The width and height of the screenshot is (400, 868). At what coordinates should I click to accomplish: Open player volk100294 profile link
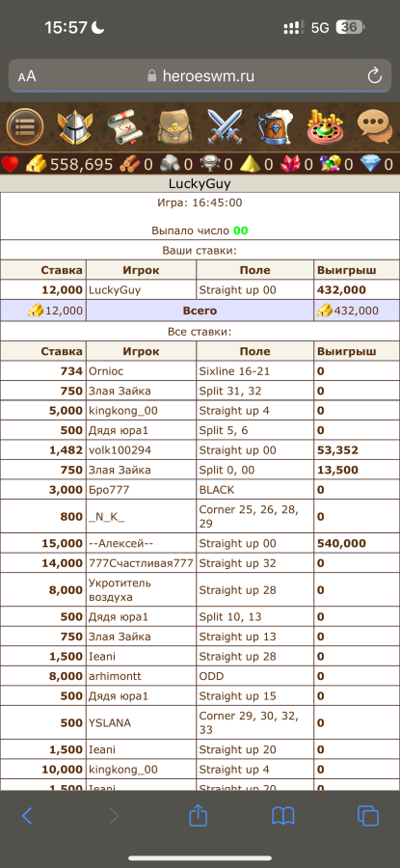click(115, 450)
